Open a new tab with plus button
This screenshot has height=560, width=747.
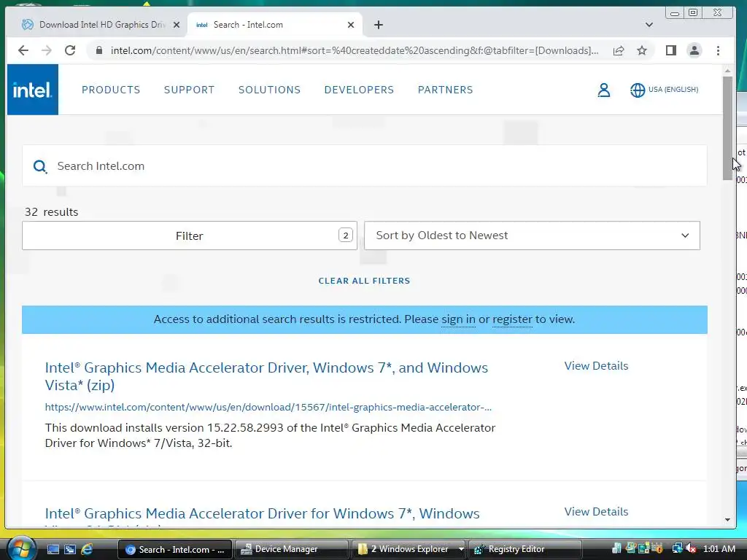(379, 25)
